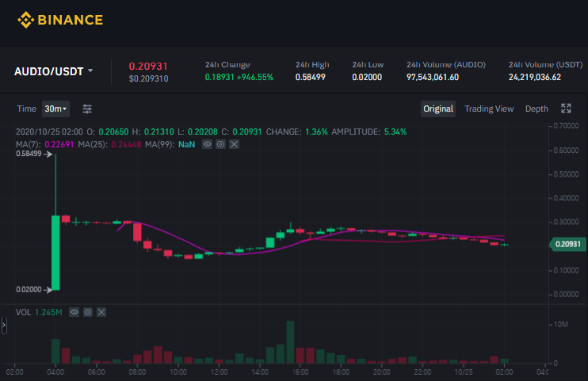Expand the side panel arrow beside the volume chart

tap(4, 326)
